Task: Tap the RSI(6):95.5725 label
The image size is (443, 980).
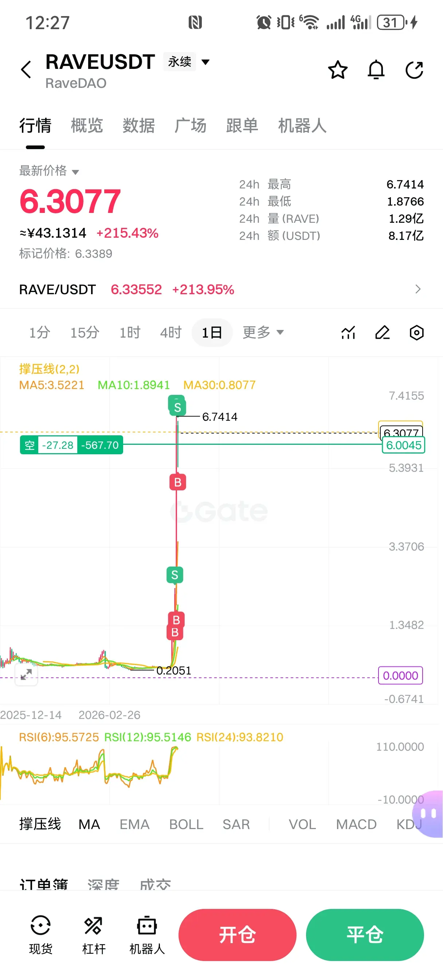Action: tap(59, 737)
